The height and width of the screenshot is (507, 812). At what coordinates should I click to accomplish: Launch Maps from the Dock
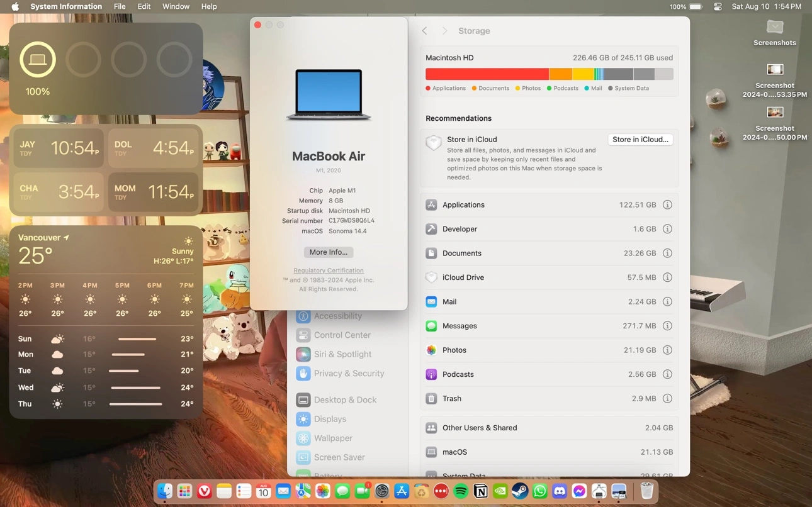click(x=303, y=491)
